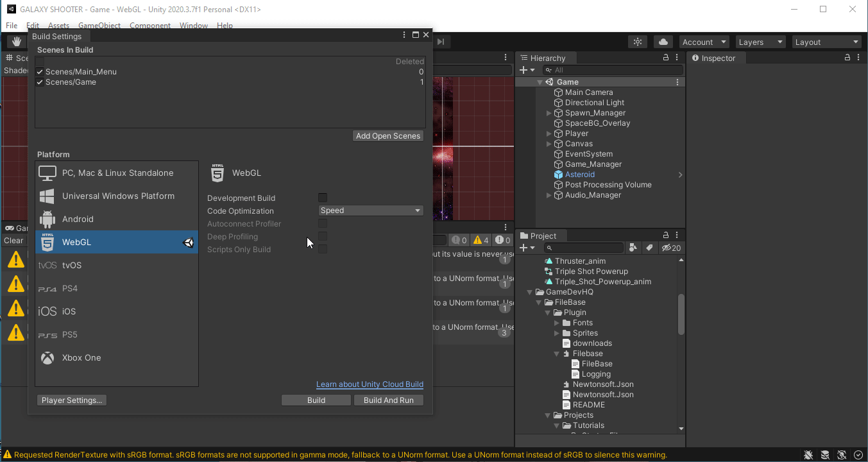Follow Learn about Unity Cloud Build link
Image resolution: width=868 pixels, height=462 pixels.
pos(370,384)
